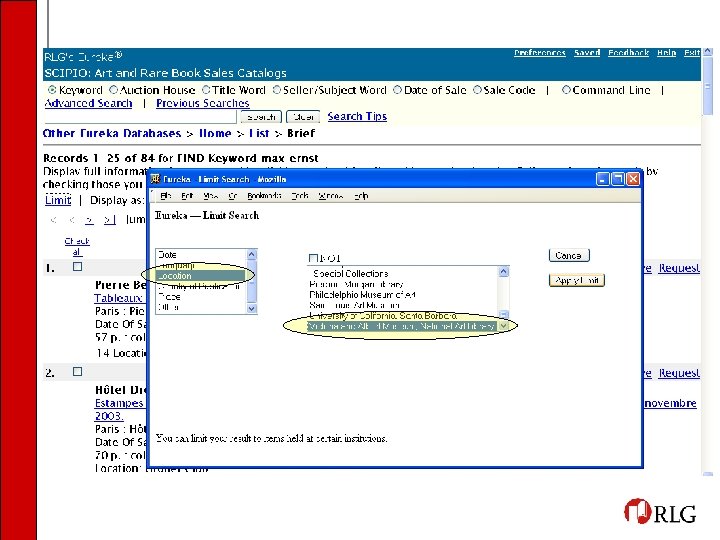
Task: Open the Help menu in Limit Search window
Action: coord(361,196)
